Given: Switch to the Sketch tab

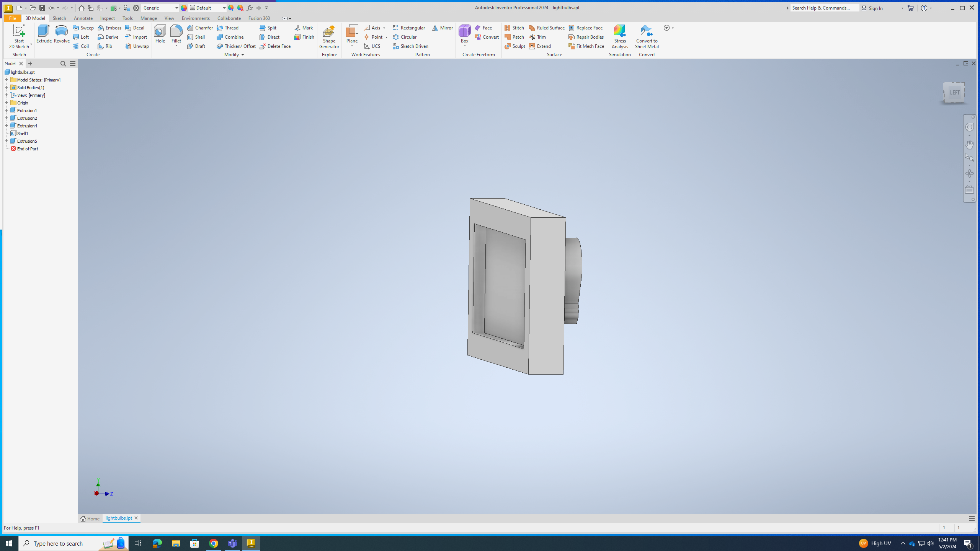Looking at the screenshot, I should 59,18.
